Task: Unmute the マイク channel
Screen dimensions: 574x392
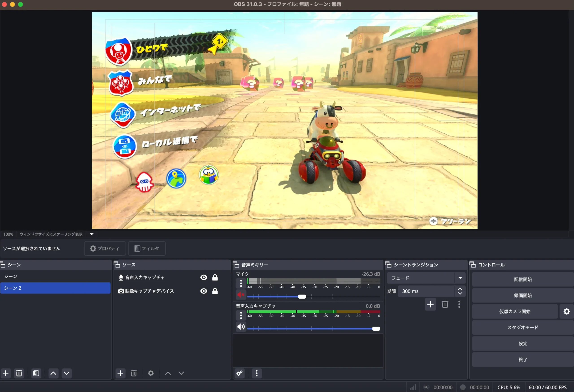Action: point(241,295)
